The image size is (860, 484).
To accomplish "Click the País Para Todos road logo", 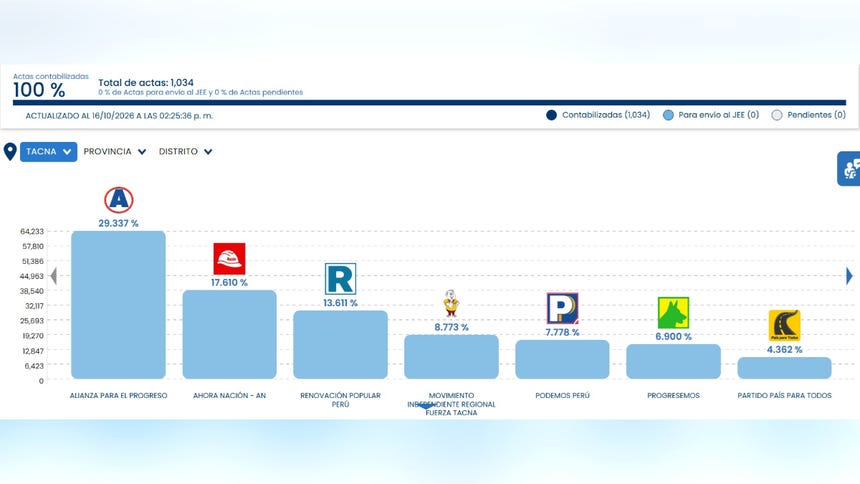I will click(784, 325).
